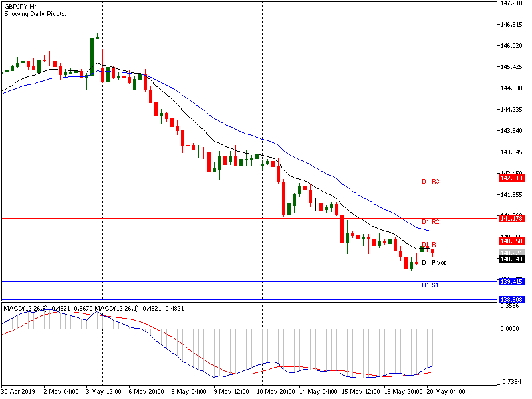Viewport: 532px width, 399px height.
Task: Select the -0.7394 MACD scale value
Action: click(x=510, y=381)
